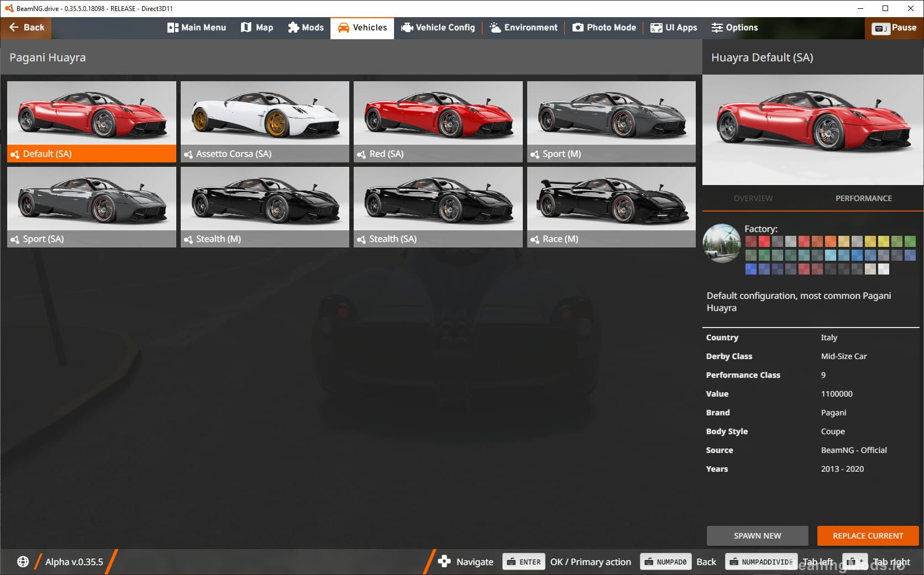Image resolution: width=924 pixels, height=575 pixels.
Task: Click the Environment weather icon
Action: (x=495, y=28)
